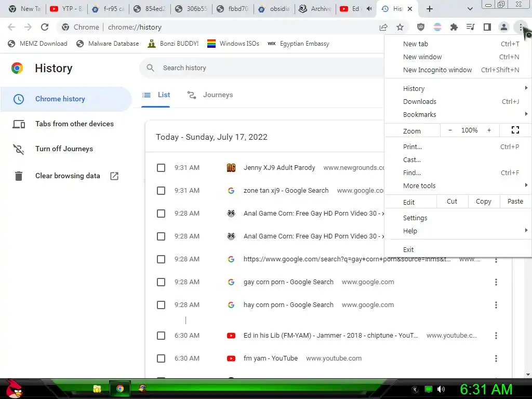Click the share page icon in address bar
Viewport: 532px width, 399px height.
point(383,27)
